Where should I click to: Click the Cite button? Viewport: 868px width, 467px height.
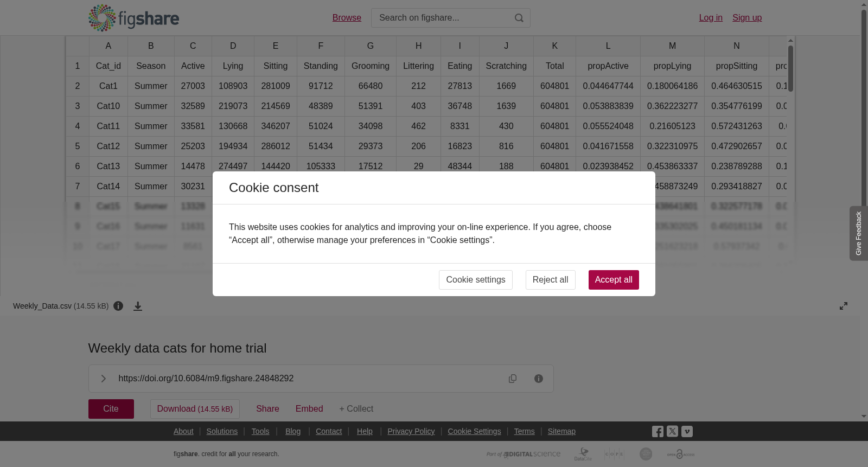pos(111,409)
